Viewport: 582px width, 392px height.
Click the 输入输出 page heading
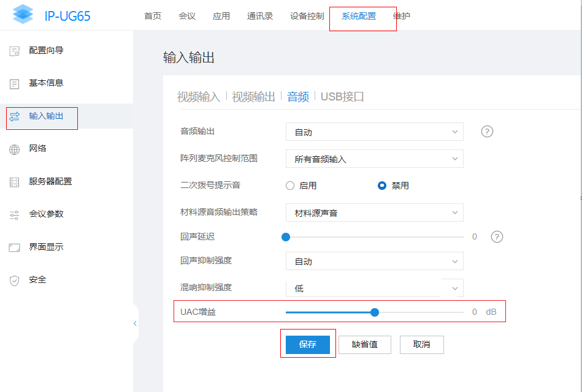point(189,58)
